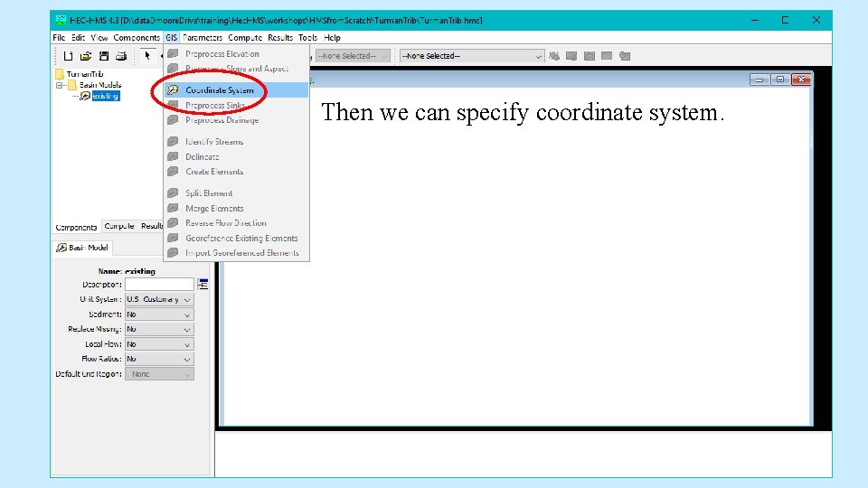Screen dimensions: 868x488
Task: Open the Compute menu
Action: coord(245,38)
